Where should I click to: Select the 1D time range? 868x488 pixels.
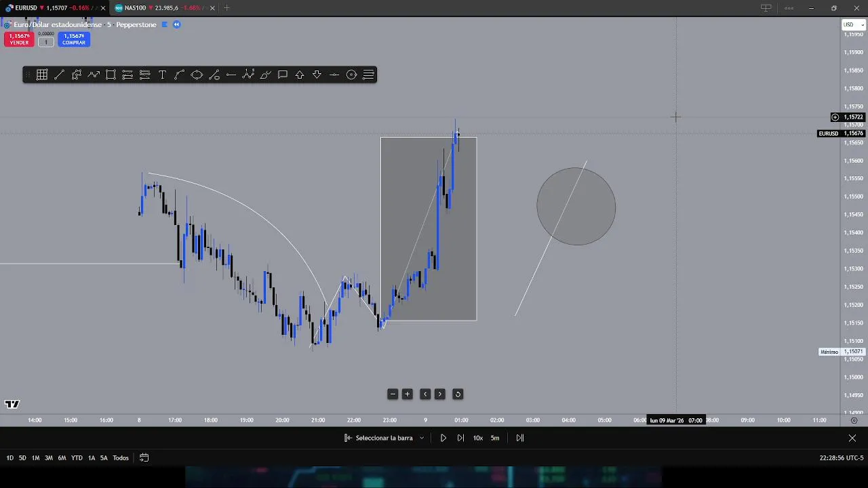click(x=10, y=457)
